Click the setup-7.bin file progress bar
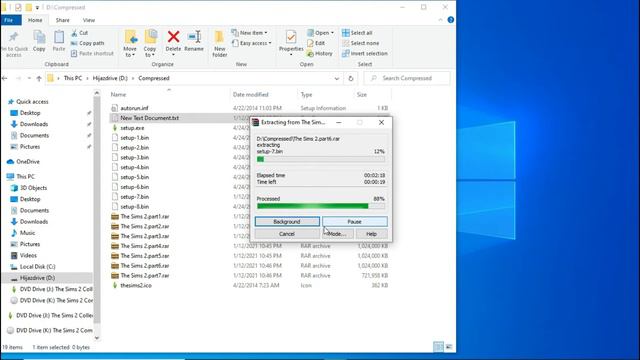This screenshot has height=360, width=640. (320, 159)
